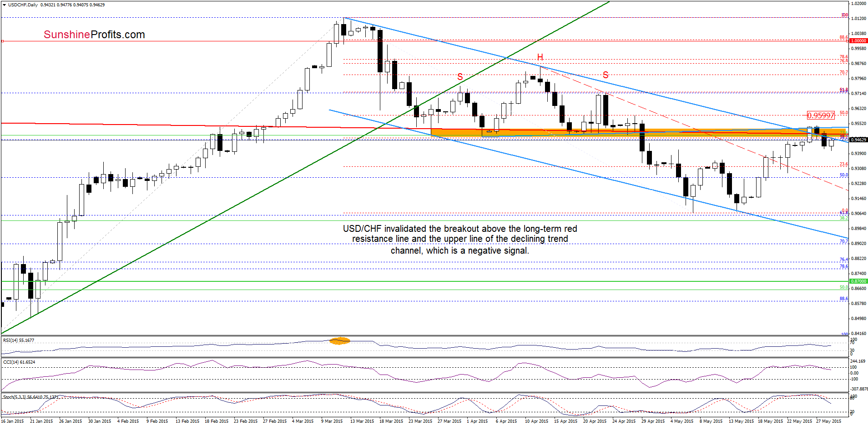Click the 0.93080 price axis value
This screenshot has width=868, height=425.
[858, 169]
